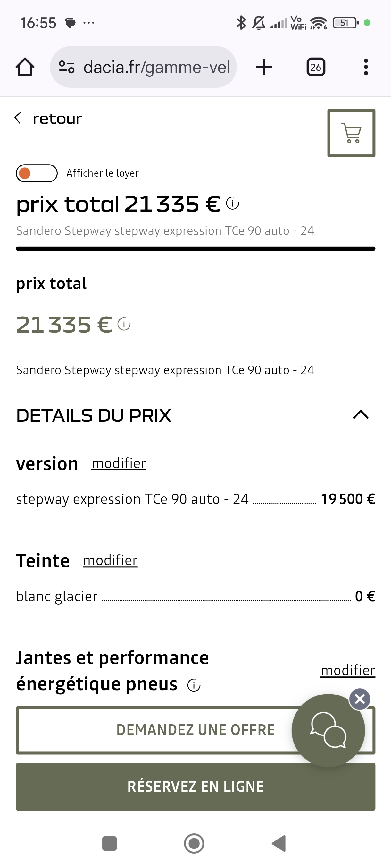Open a new browser tab with plus
The width and height of the screenshot is (391, 868).
click(x=264, y=67)
